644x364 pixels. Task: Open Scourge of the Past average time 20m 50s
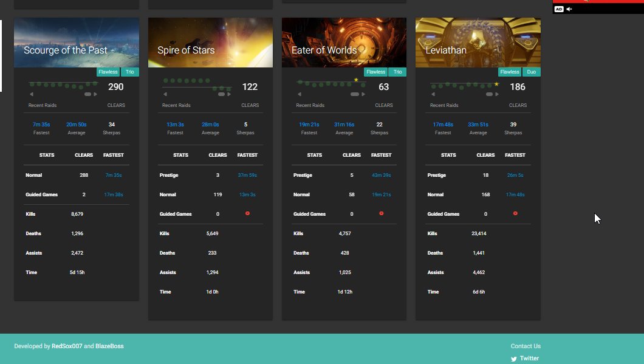[77, 125]
